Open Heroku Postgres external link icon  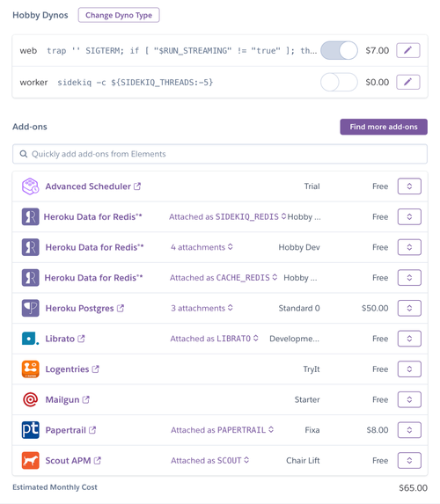coord(121,308)
